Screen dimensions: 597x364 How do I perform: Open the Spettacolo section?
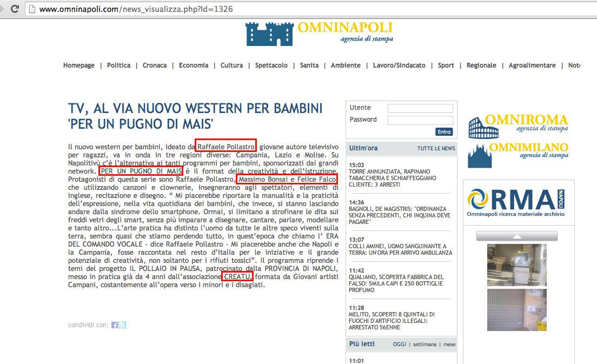click(x=271, y=65)
